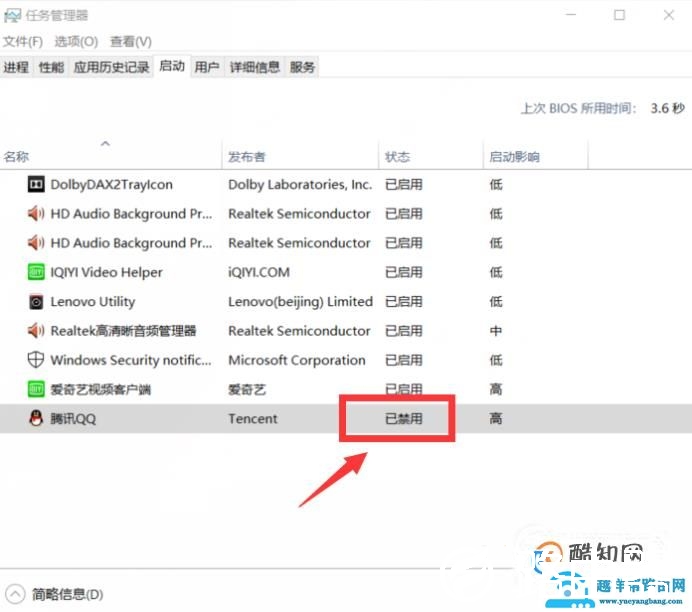Sort by 启动影响 column header
Image resolution: width=692 pixels, height=612 pixels.
click(514, 157)
